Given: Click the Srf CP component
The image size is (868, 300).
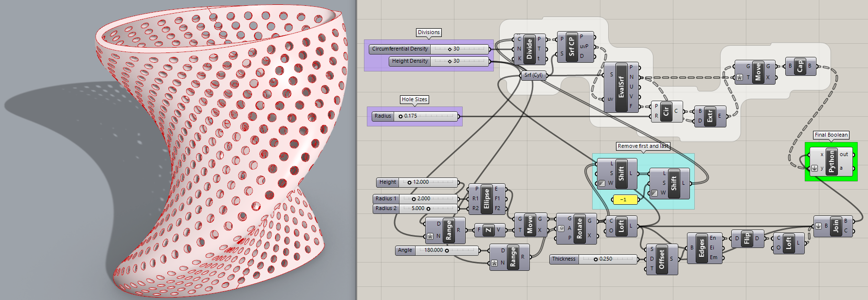Looking at the screenshot, I should 572,47.
